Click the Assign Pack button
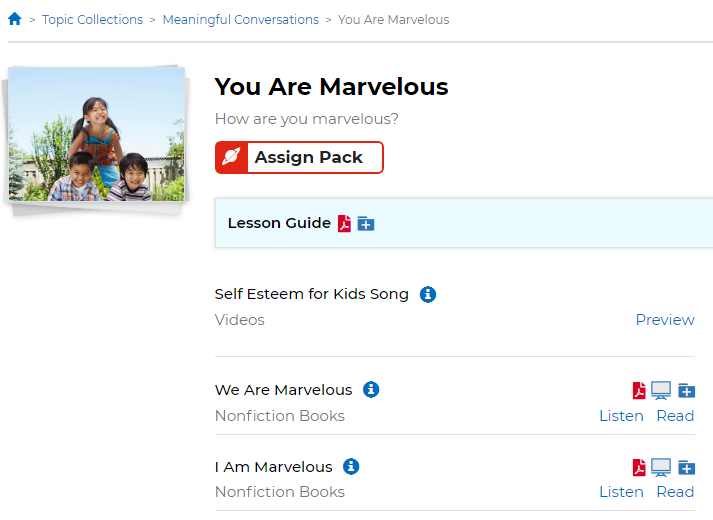713x520 pixels. [299, 158]
